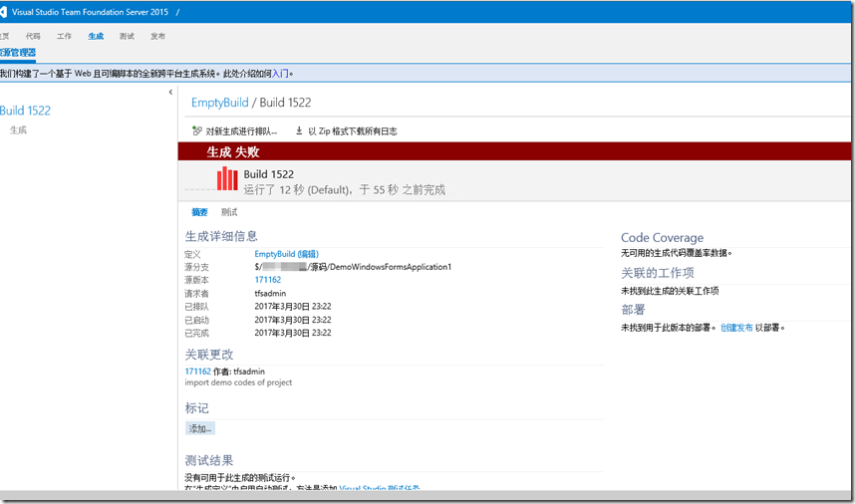This screenshot has width=855, height=504.
Task: Click requester name tfsadmin in 请求者 row
Action: click(270, 293)
